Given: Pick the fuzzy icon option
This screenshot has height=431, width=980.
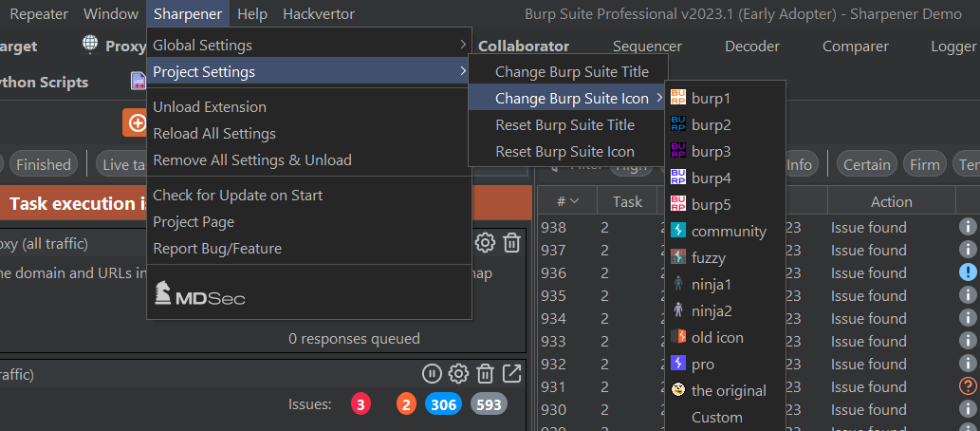Looking at the screenshot, I should click(x=724, y=257).
